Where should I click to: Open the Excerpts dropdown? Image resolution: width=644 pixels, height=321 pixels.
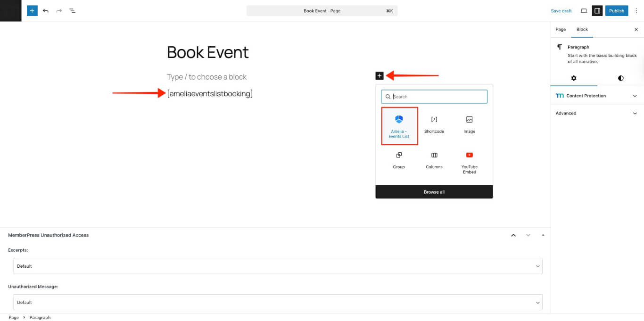point(278,266)
